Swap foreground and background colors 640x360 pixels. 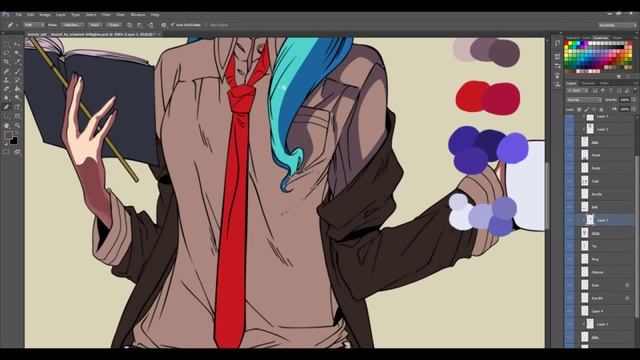click(16, 133)
